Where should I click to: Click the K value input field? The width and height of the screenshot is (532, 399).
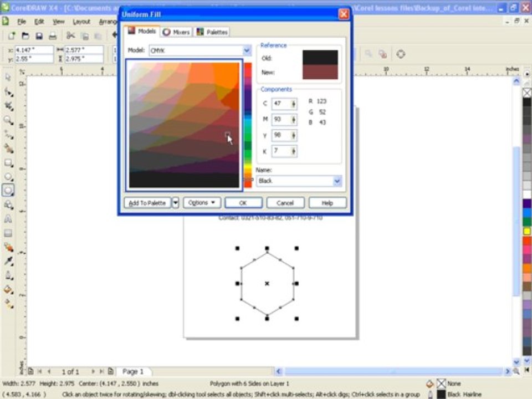(281, 151)
